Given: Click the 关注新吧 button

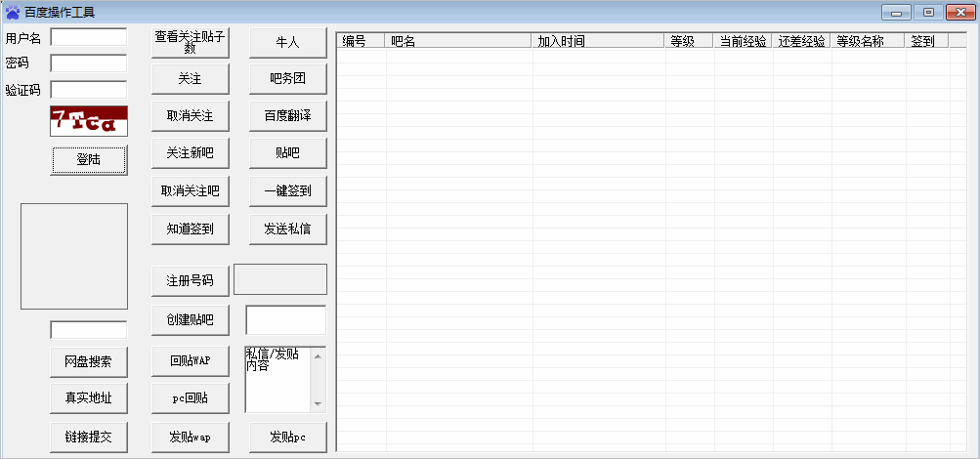Looking at the screenshot, I should 191,153.
